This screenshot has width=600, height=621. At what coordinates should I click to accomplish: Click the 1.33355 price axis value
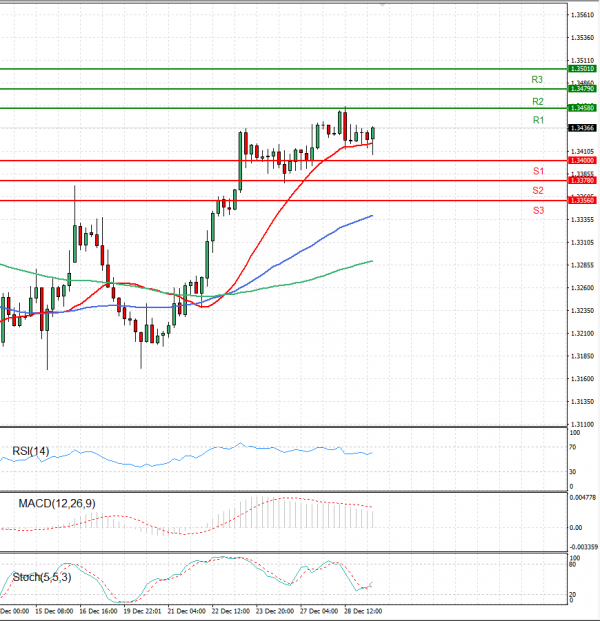pyautogui.click(x=583, y=219)
